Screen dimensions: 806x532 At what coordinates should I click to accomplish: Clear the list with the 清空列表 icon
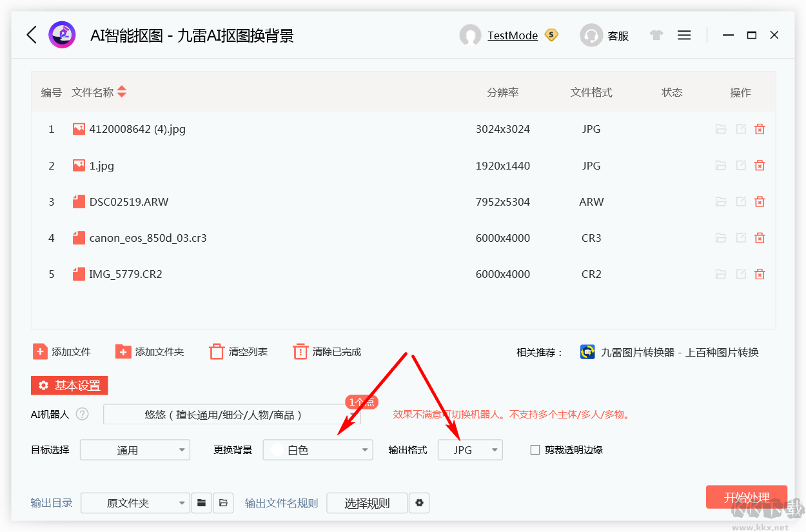coord(217,351)
